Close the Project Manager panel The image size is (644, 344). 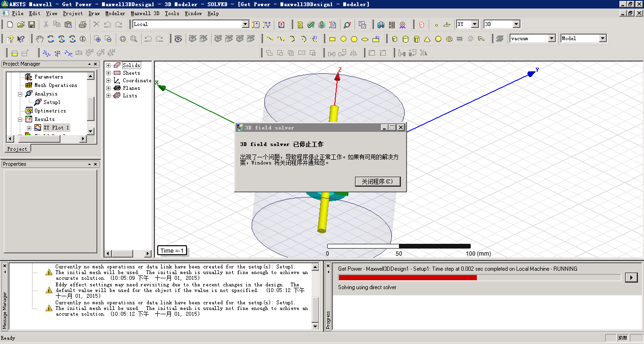pyautogui.click(x=96, y=64)
